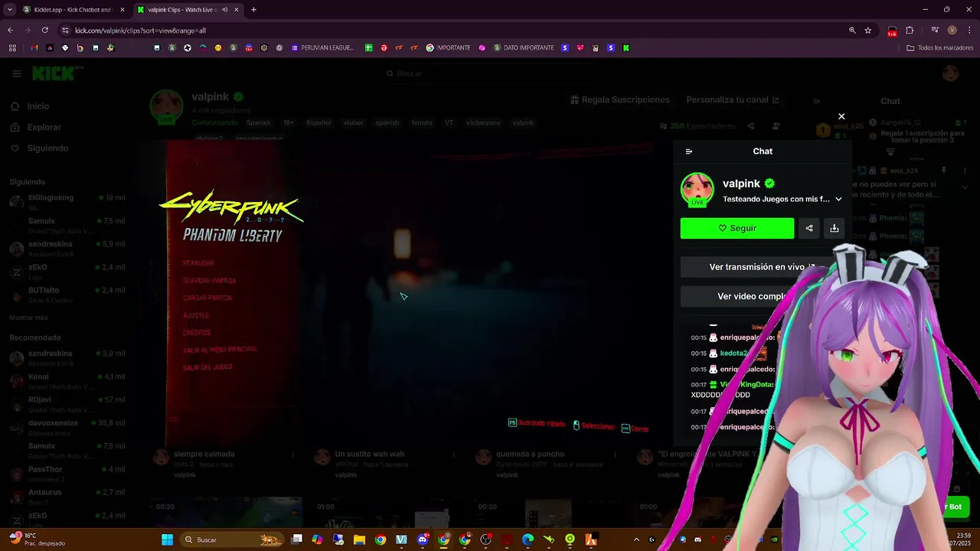Image resolution: width=980 pixels, height=551 pixels.
Task: Open the tab search dropdown arrow
Action: 9,10
